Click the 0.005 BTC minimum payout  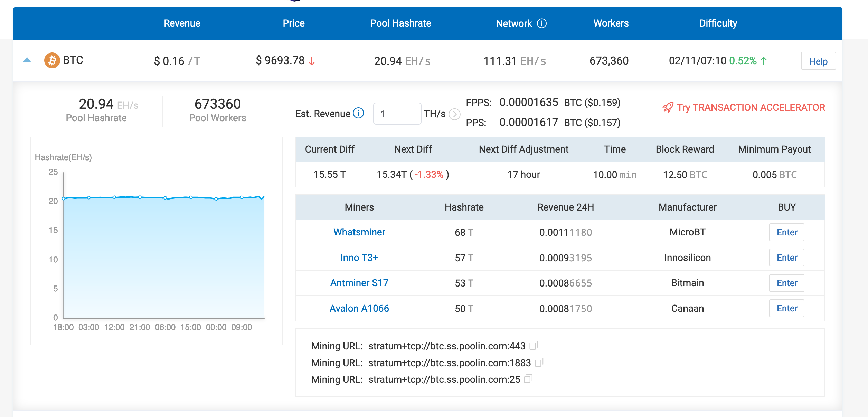(x=775, y=175)
